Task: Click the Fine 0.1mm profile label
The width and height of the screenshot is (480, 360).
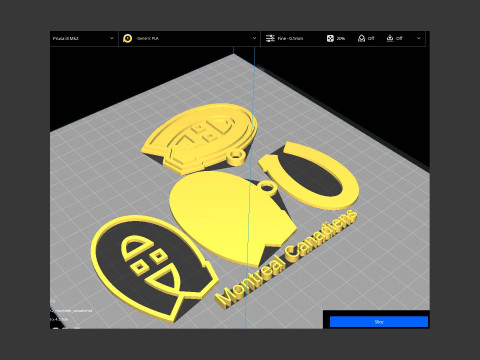Action: 290,38
